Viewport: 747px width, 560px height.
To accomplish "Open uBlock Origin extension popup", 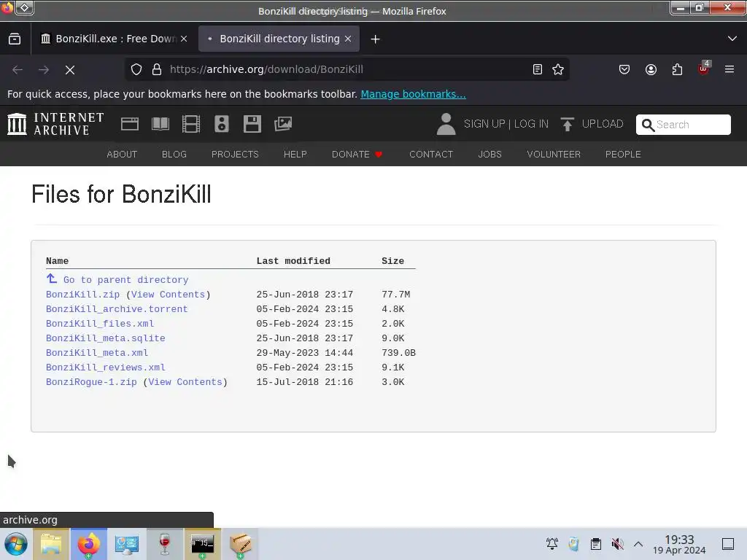I will (x=704, y=69).
